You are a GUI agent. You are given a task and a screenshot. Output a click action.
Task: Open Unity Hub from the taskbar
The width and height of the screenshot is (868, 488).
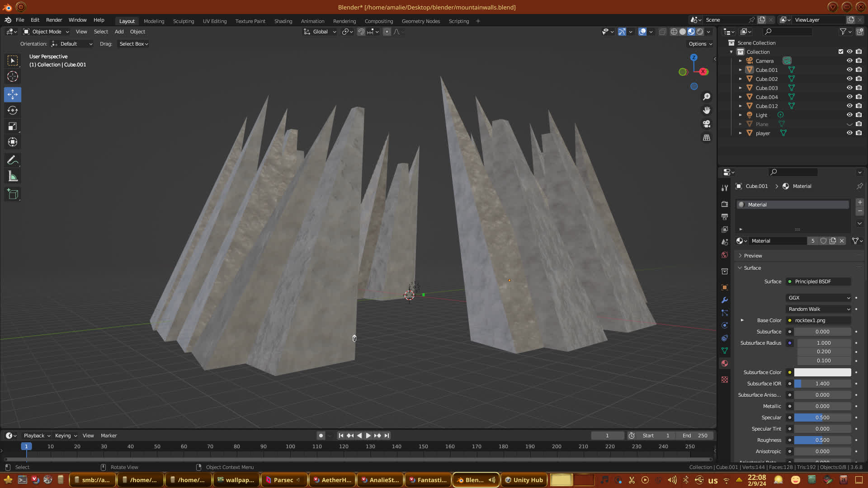pos(524,480)
